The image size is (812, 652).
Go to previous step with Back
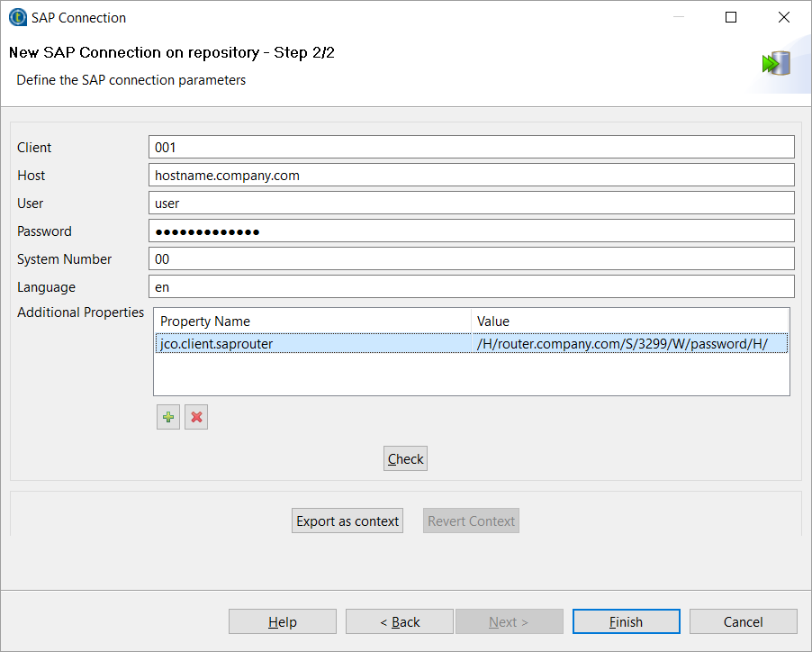coord(400,622)
